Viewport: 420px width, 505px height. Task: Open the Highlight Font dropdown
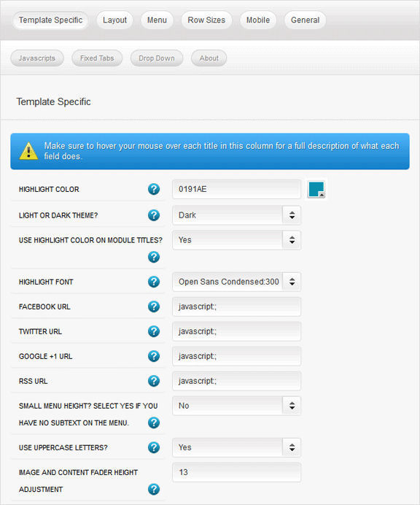236,282
